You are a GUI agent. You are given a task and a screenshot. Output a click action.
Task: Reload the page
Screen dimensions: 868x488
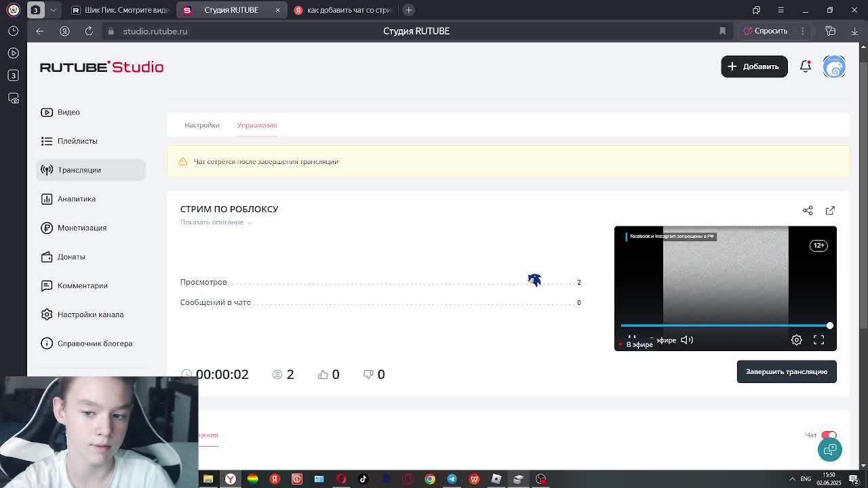point(89,31)
